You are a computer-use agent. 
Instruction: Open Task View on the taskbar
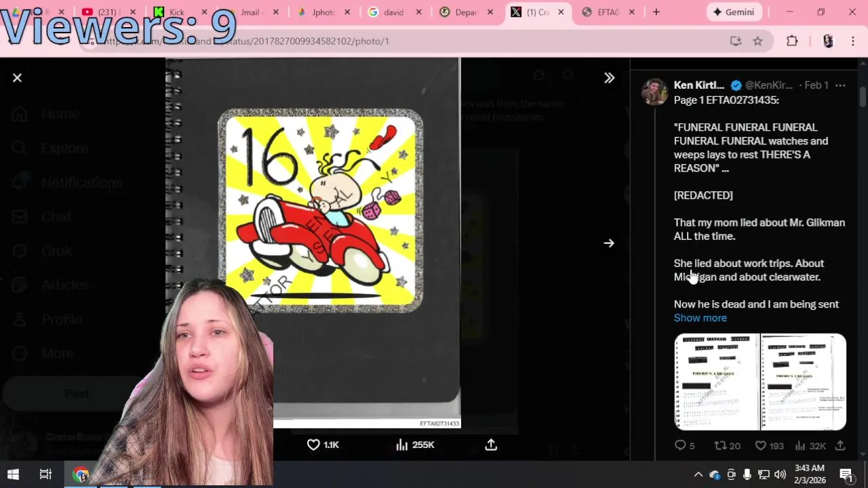[45, 474]
